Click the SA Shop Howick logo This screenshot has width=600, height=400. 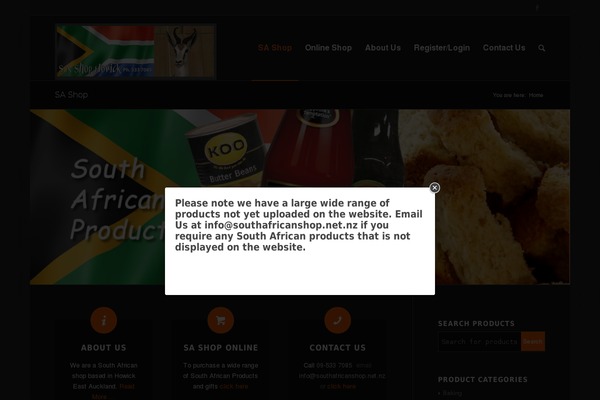pyautogui.click(x=136, y=51)
